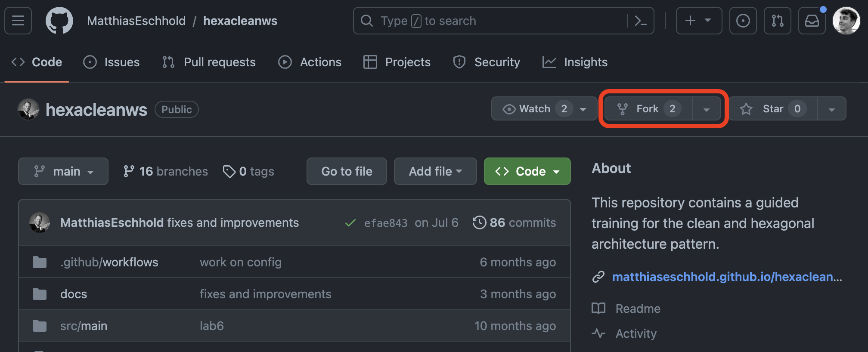
Task: Click the Issues circle-dot icon in header
Action: [743, 21]
